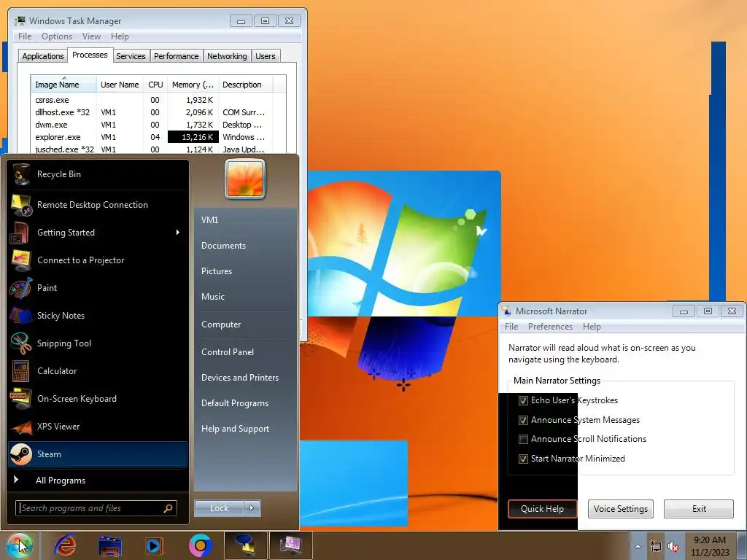Click the Exit button in Narrator
Screen dimensions: 747x560
click(x=699, y=508)
